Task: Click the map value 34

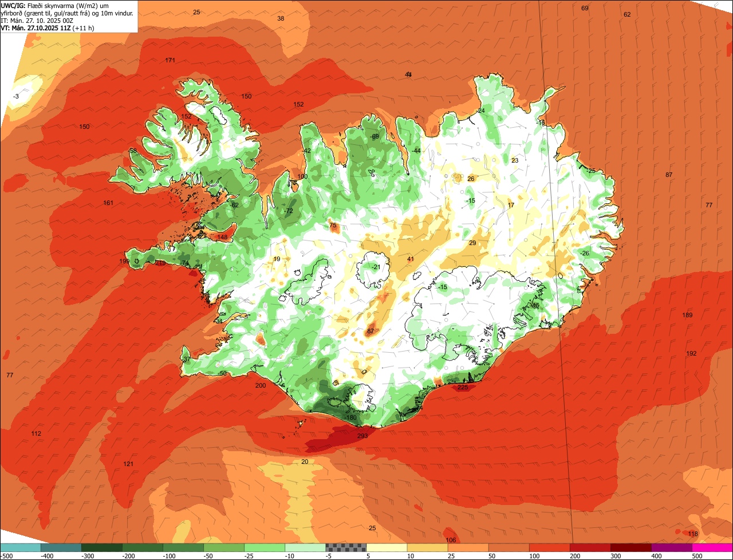Action: [x=219, y=321]
